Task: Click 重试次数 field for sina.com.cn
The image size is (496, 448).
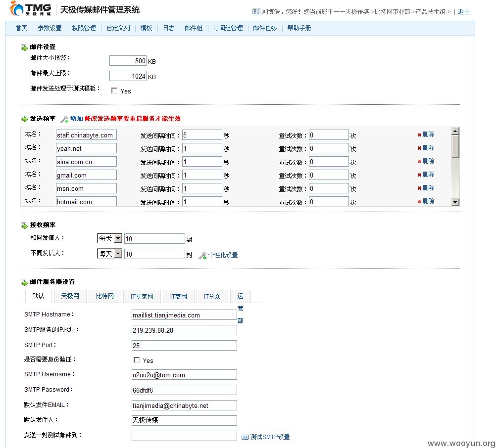Action: (x=329, y=161)
